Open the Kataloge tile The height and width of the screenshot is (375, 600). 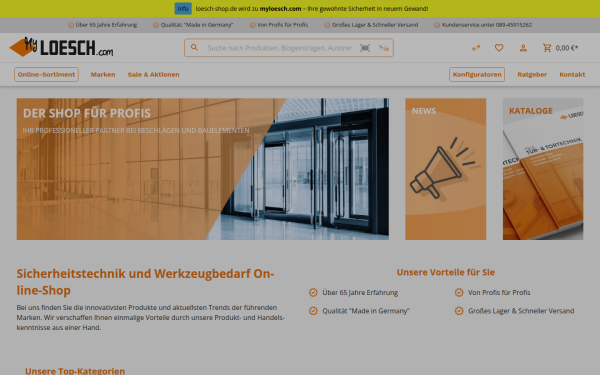click(x=543, y=169)
